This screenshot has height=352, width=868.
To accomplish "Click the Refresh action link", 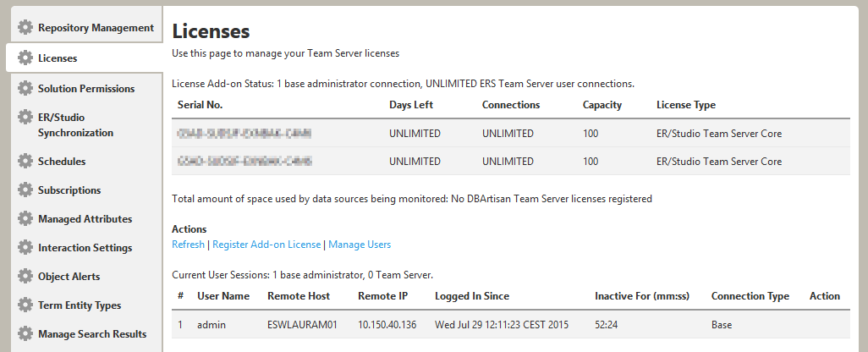I will tap(188, 244).
